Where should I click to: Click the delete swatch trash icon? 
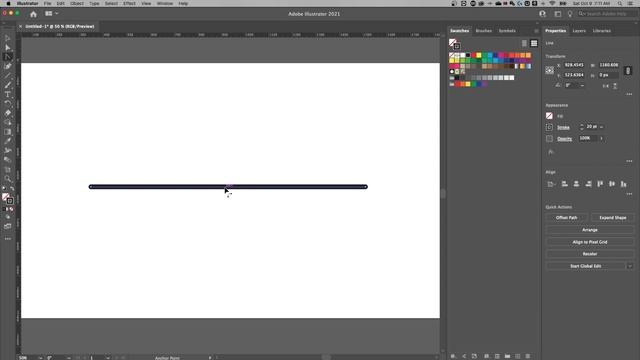pos(528,356)
